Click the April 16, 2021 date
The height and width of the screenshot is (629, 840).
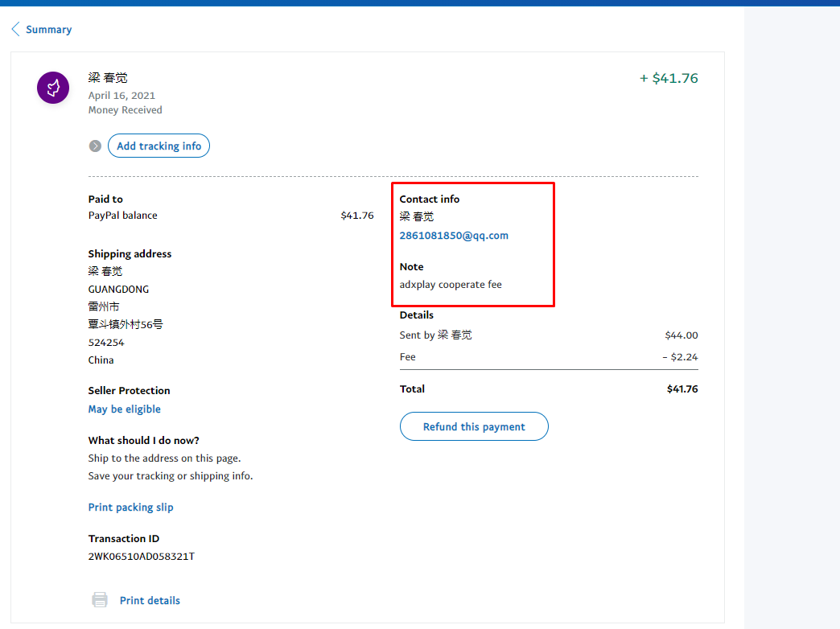[x=121, y=96]
